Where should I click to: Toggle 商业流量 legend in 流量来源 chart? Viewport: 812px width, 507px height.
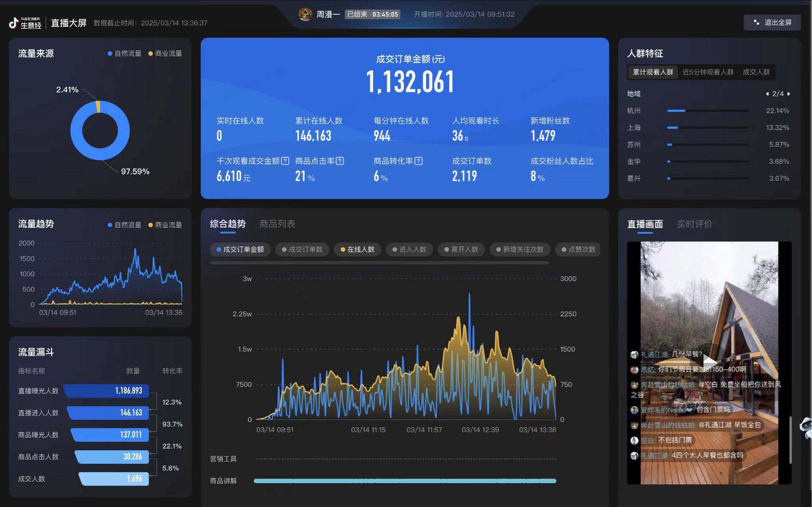[x=165, y=54]
